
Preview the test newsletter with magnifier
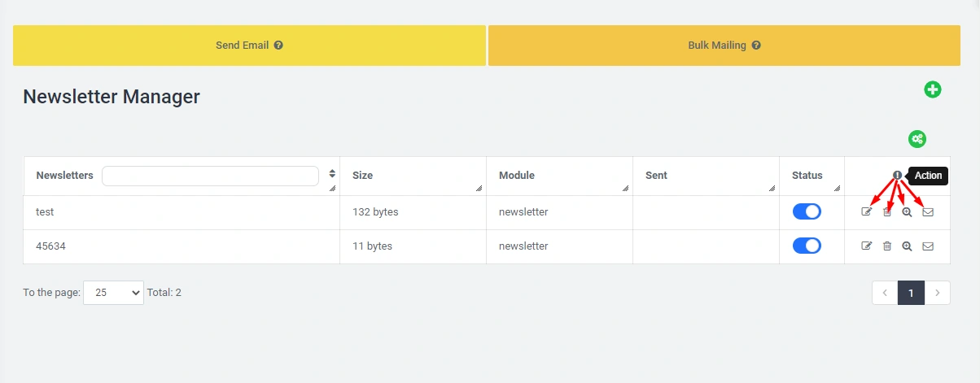tap(907, 212)
